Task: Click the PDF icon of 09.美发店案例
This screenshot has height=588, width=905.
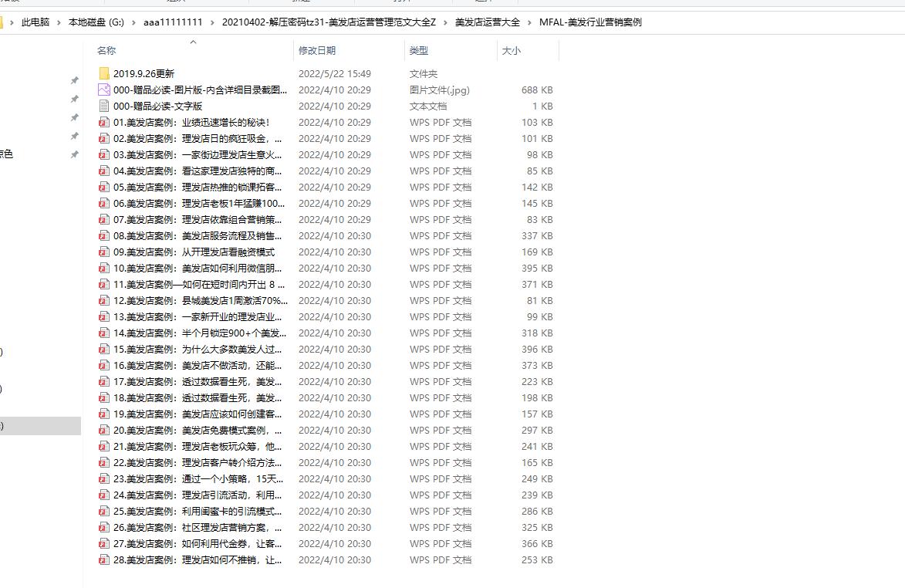Action: click(x=104, y=252)
